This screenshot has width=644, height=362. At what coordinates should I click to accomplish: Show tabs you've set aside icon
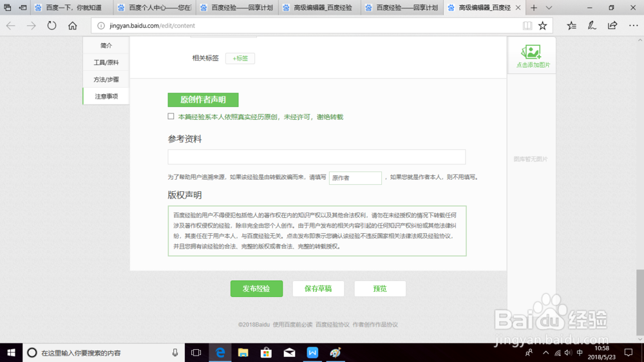point(7,7)
